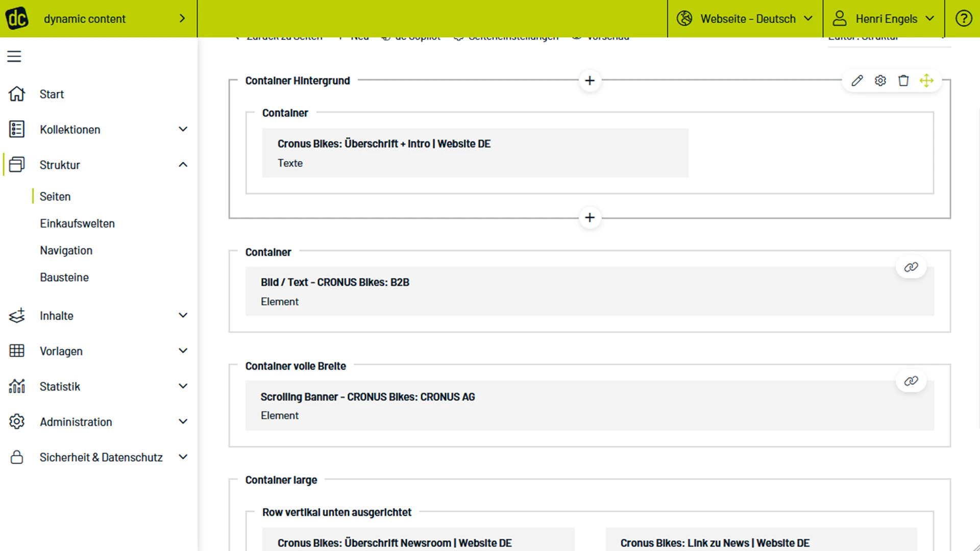Open Bausteine in the sidebar
This screenshot has height=551, width=980.
click(x=64, y=278)
